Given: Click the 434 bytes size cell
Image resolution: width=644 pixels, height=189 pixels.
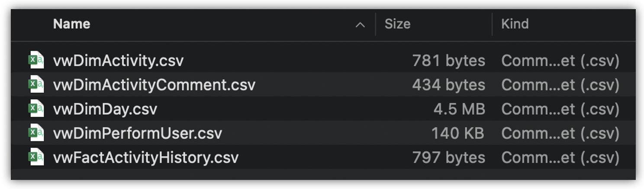Looking at the screenshot, I should click(448, 85).
